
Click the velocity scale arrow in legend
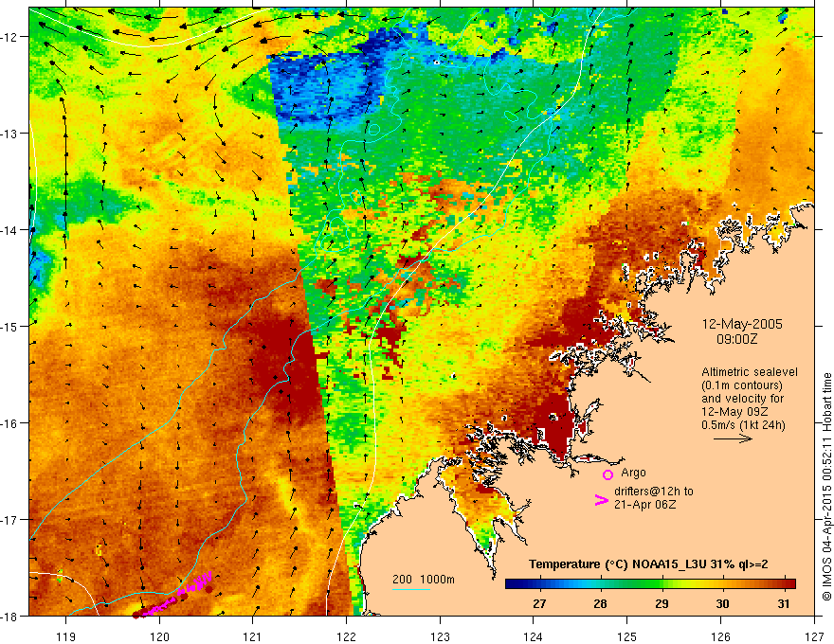coord(733,438)
